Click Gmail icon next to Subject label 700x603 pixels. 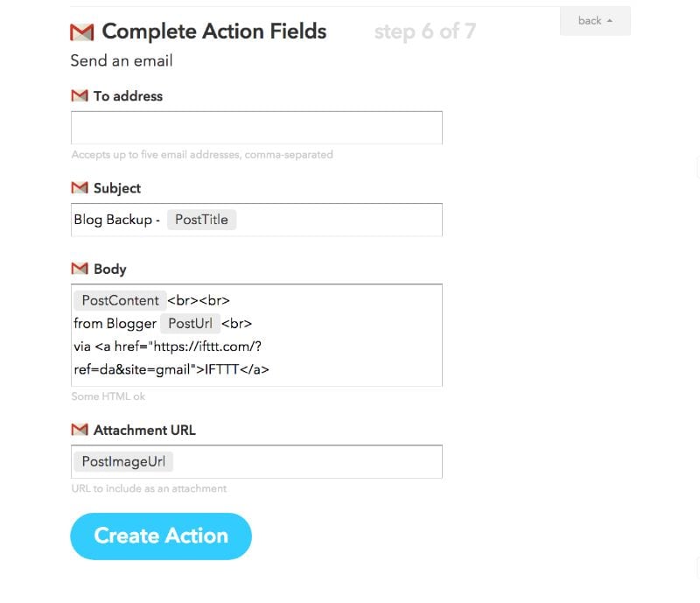pos(80,187)
